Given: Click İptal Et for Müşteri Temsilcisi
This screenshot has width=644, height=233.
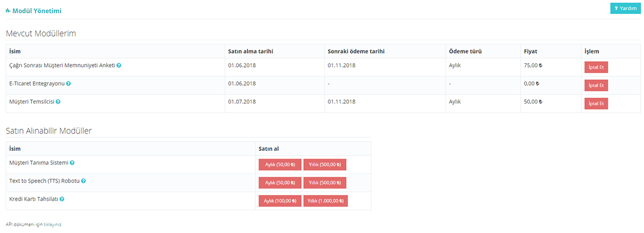Looking at the screenshot, I should coord(596,104).
